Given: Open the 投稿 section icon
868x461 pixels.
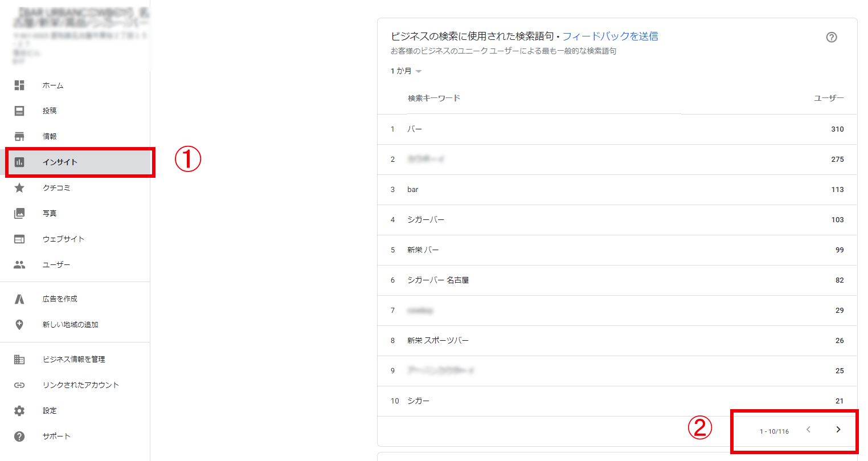Looking at the screenshot, I should pos(19,111).
